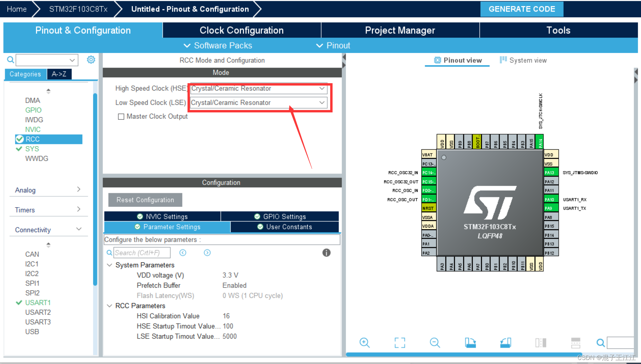Go to previous parameter search result arrow
The height and width of the screenshot is (364, 641).
pyautogui.click(x=183, y=253)
